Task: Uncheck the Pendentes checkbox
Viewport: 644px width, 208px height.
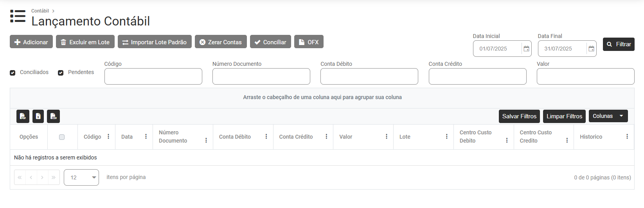Action: tap(61, 73)
